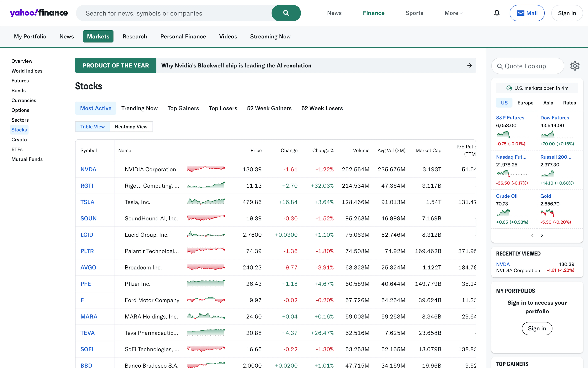Screen dimensions: 588x368
Task: Open Crypto in the sidebar
Action: (19, 140)
